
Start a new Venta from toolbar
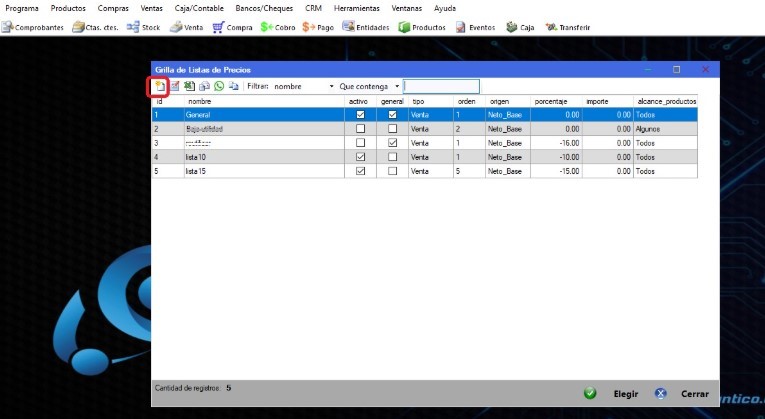[186, 27]
